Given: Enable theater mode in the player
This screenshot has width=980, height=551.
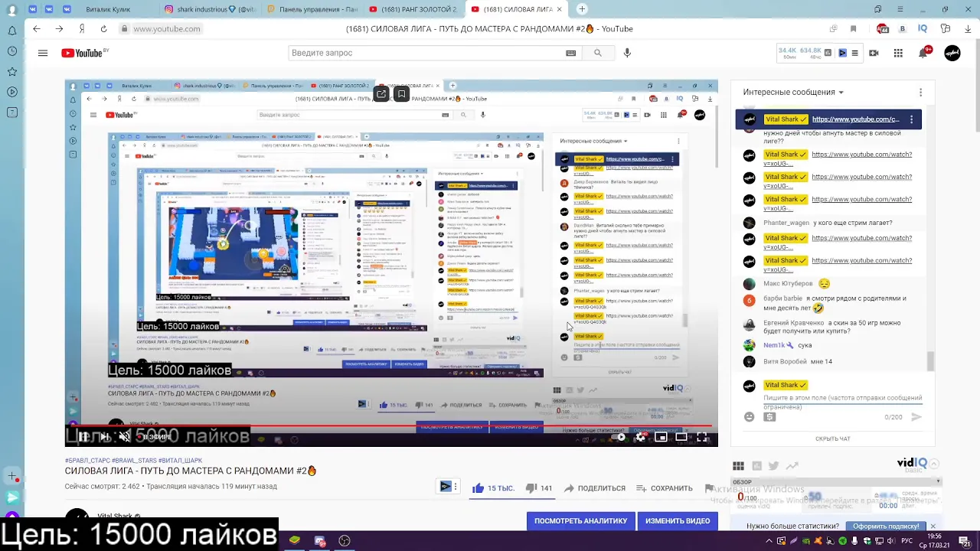Looking at the screenshot, I should (x=681, y=437).
